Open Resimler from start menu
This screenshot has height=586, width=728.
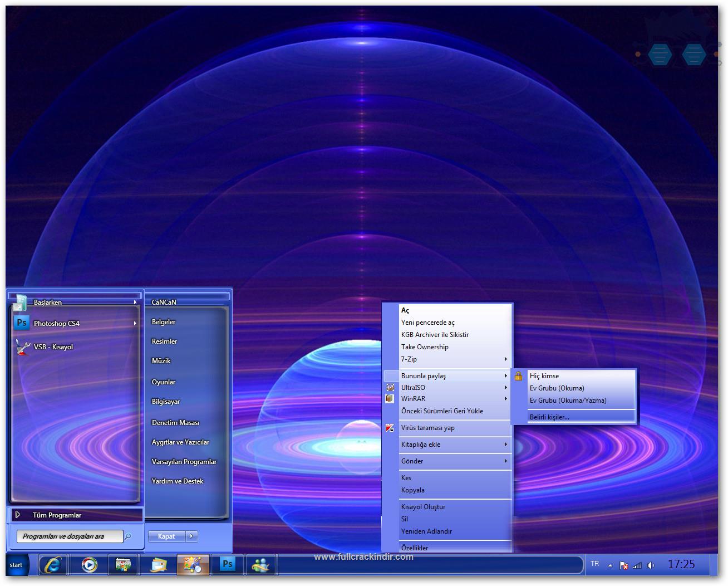(x=164, y=341)
